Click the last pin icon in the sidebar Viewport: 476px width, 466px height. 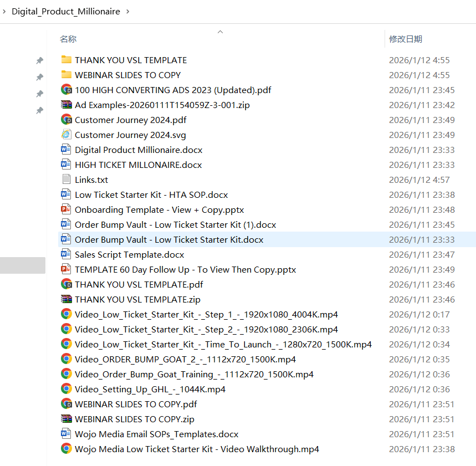(x=39, y=111)
